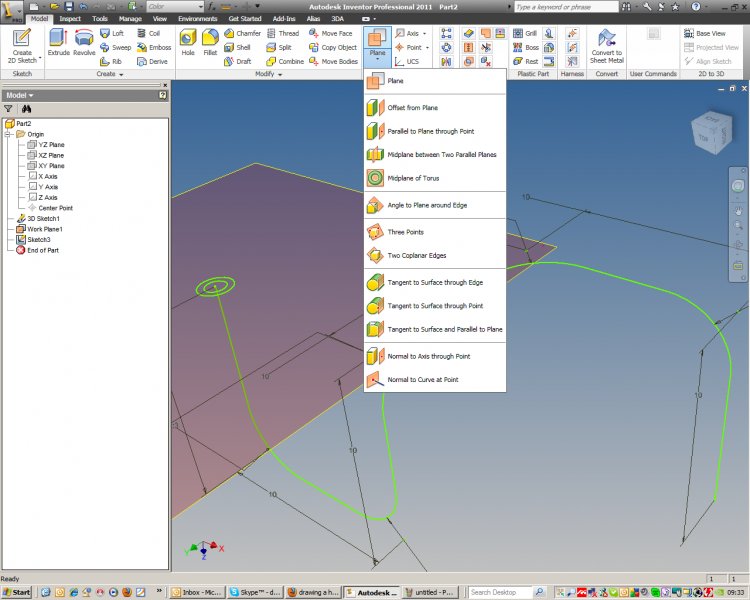Select Work Plane1 in browser tree
The width and height of the screenshot is (750, 600).
(40, 229)
